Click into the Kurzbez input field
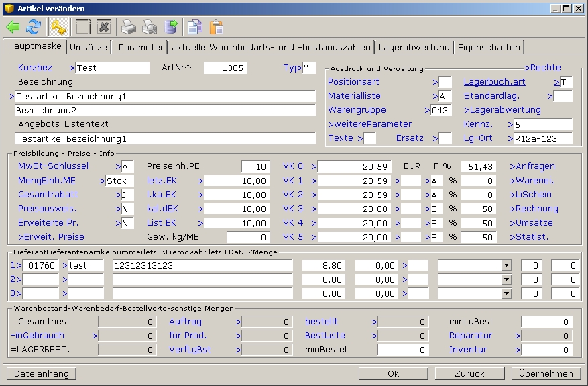588x386 pixels. [x=112, y=68]
